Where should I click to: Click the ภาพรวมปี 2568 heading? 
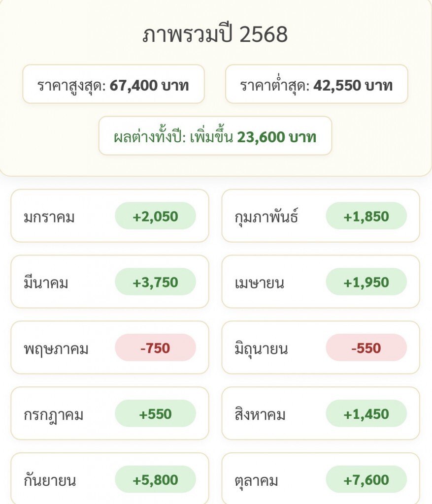click(x=215, y=35)
